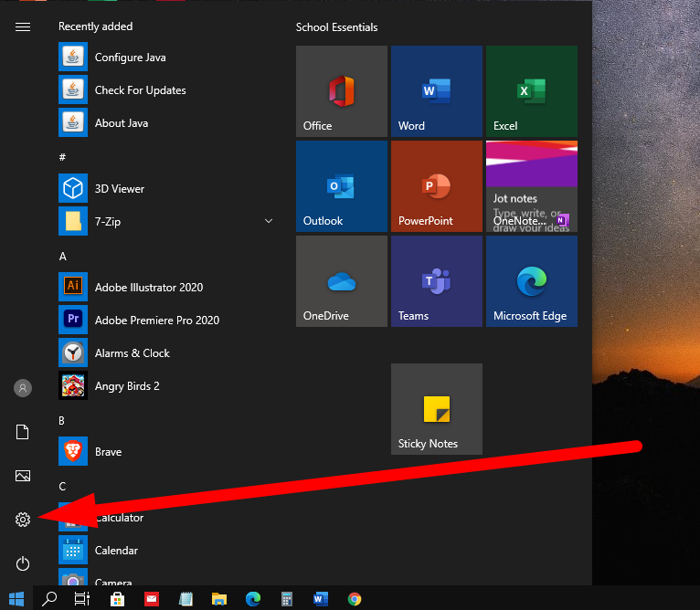Open taskbar Search magnifier

point(49,598)
